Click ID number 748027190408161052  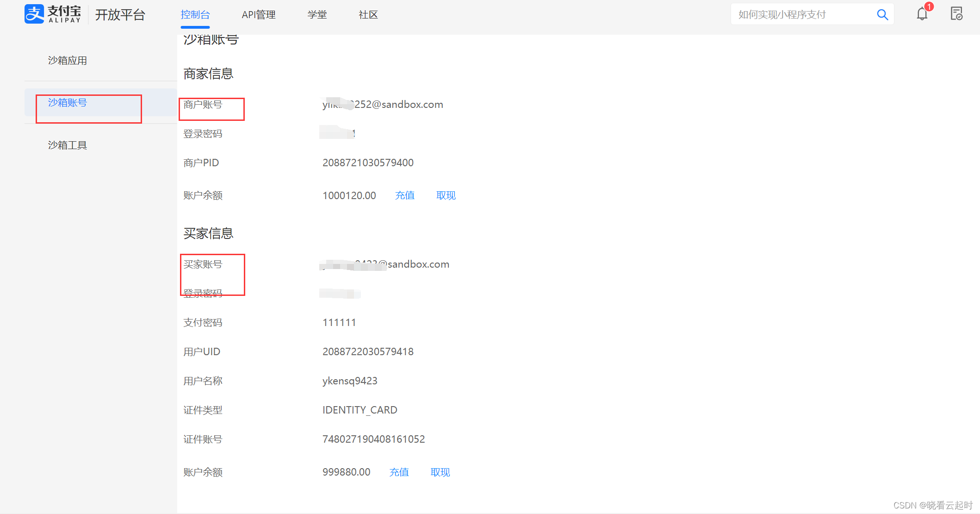[373, 439]
